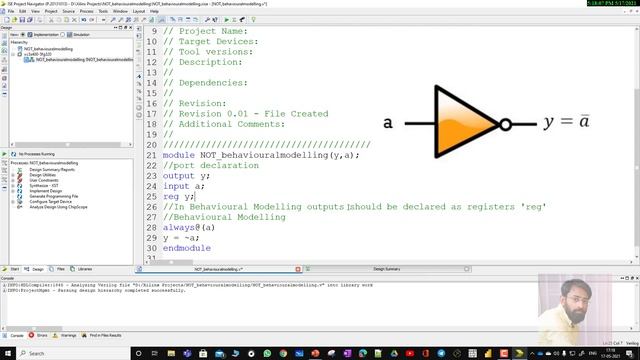The image size is (640, 360).
Task: Click the Cortana circle icon in taskbar
Action: pos(138,353)
